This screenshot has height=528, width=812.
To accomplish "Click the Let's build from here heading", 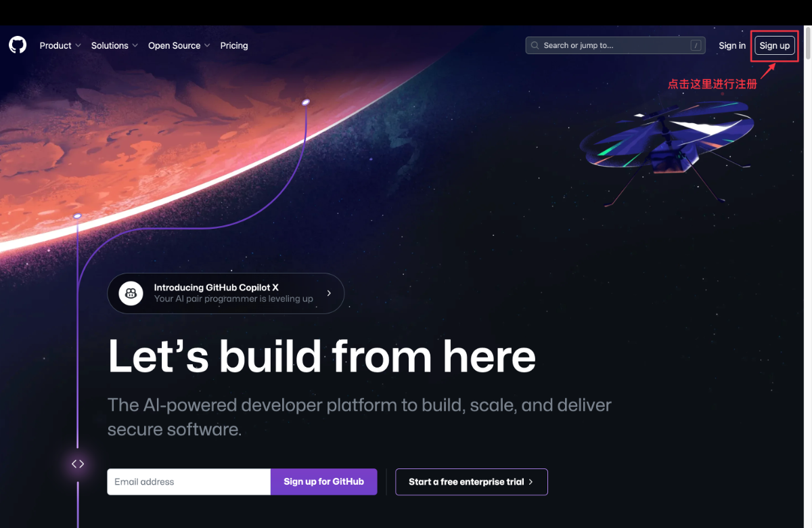I will [x=321, y=355].
